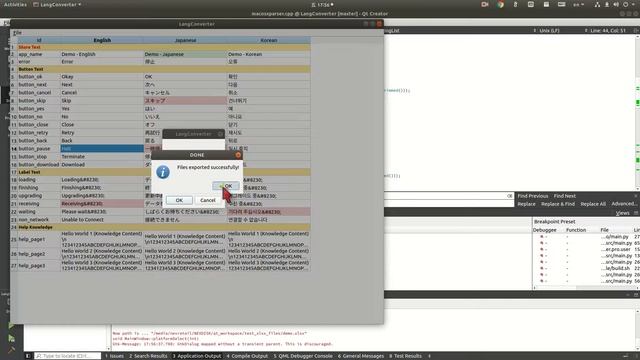Screen dimensions: 640x360
Task: Click the 'help_page1' id cell
Action: tap(39, 239)
